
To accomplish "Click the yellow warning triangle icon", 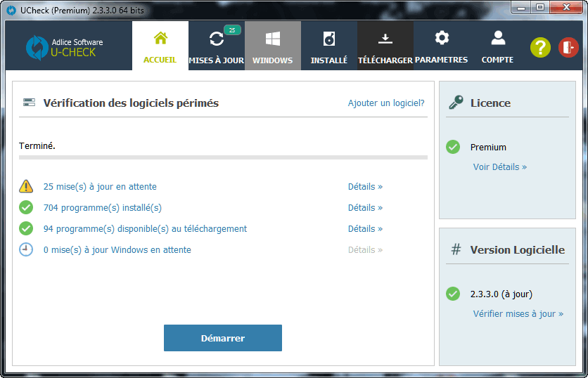I will (26, 186).
